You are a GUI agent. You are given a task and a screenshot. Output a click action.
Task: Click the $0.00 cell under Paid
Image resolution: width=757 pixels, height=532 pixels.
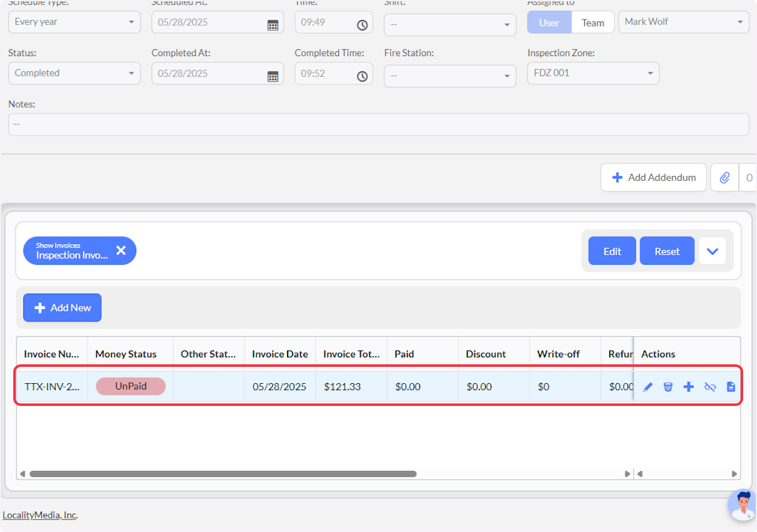pos(423,386)
